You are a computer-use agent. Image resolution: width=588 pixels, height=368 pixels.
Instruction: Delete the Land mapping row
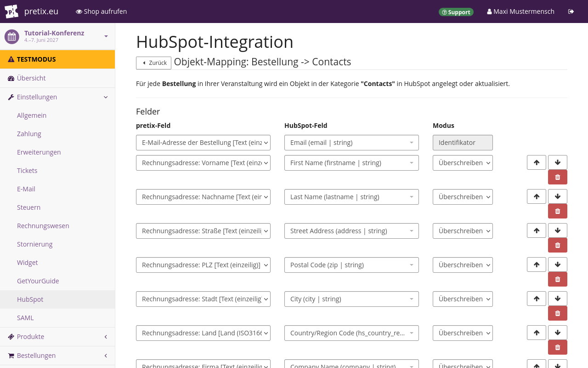[558, 347]
